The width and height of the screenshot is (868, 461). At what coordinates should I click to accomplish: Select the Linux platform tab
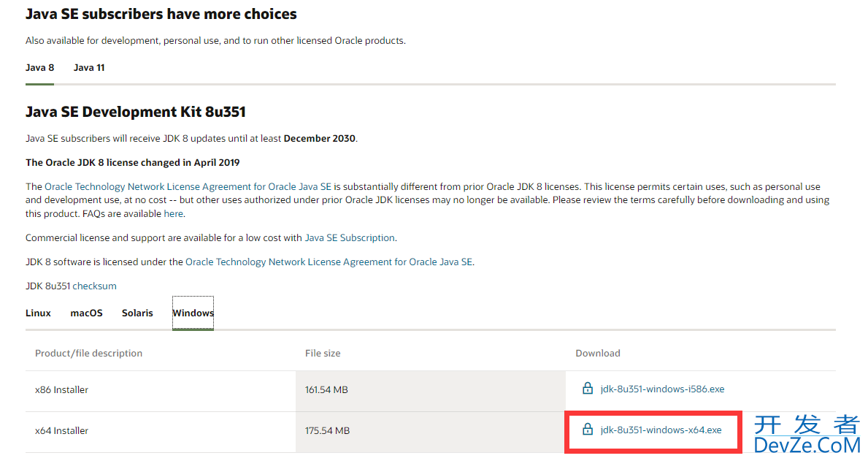click(x=38, y=313)
